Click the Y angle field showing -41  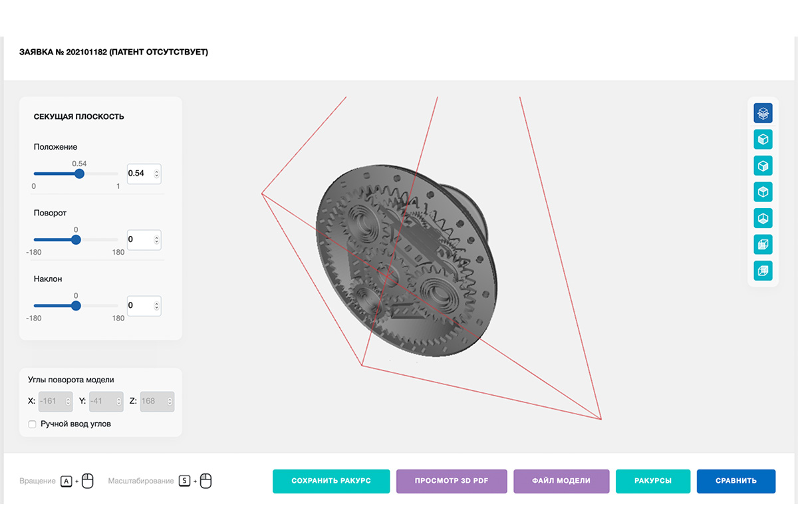point(106,401)
